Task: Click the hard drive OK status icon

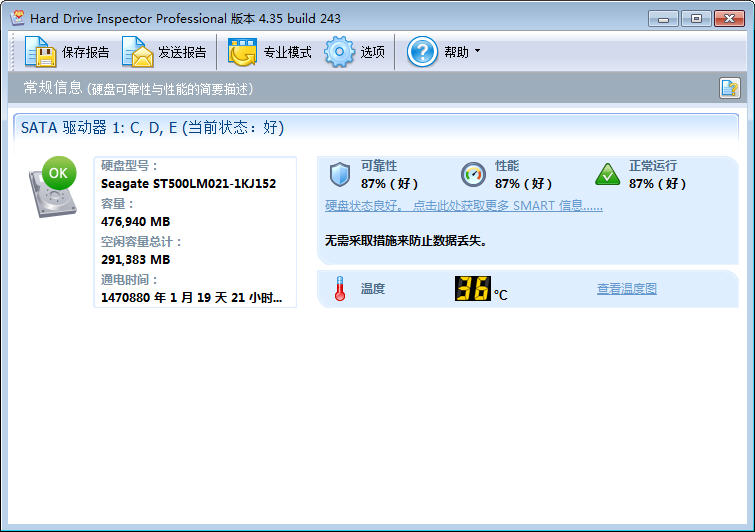Action: tap(52, 187)
